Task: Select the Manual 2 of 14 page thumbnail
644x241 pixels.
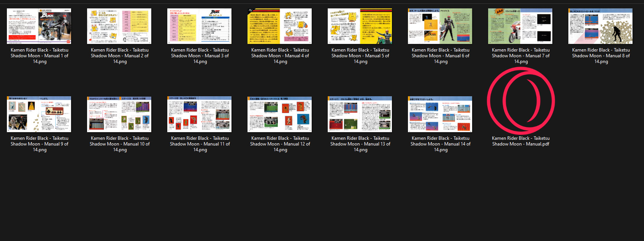Action: [x=120, y=26]
